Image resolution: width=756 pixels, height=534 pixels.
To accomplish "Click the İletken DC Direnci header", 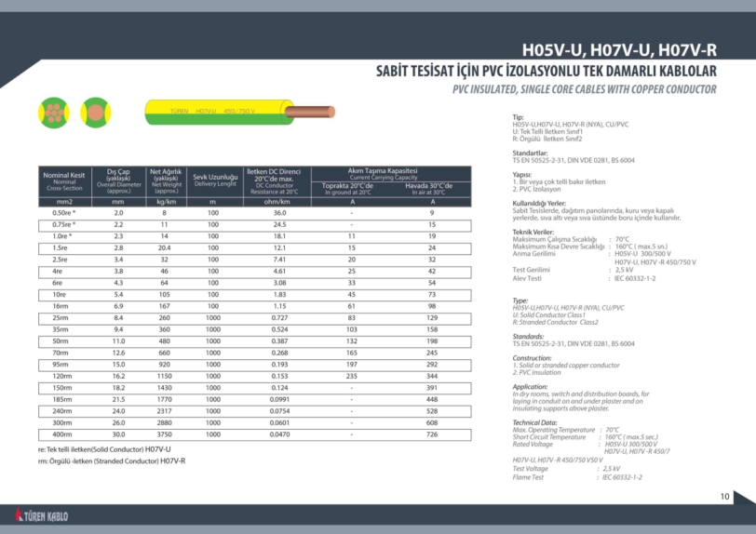I will coord(274,180).
